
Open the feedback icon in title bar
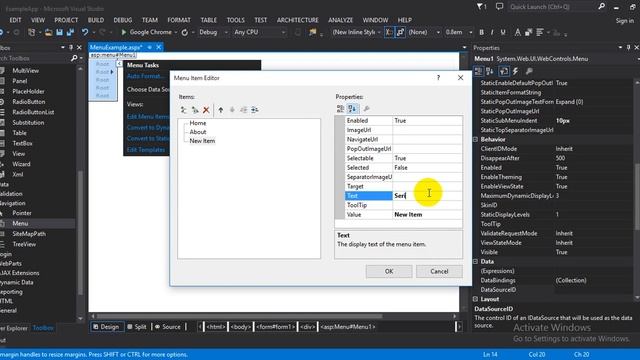click(x=500, y=7)
